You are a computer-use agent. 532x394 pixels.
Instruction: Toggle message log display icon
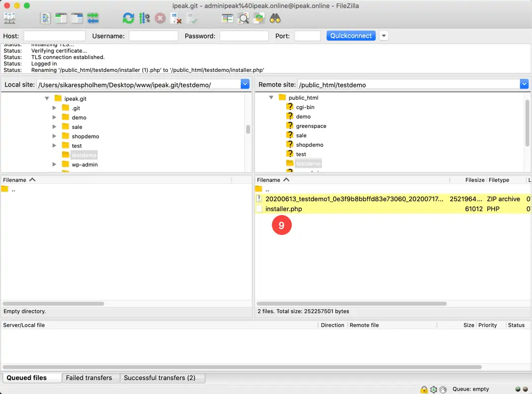pos(45,18)
